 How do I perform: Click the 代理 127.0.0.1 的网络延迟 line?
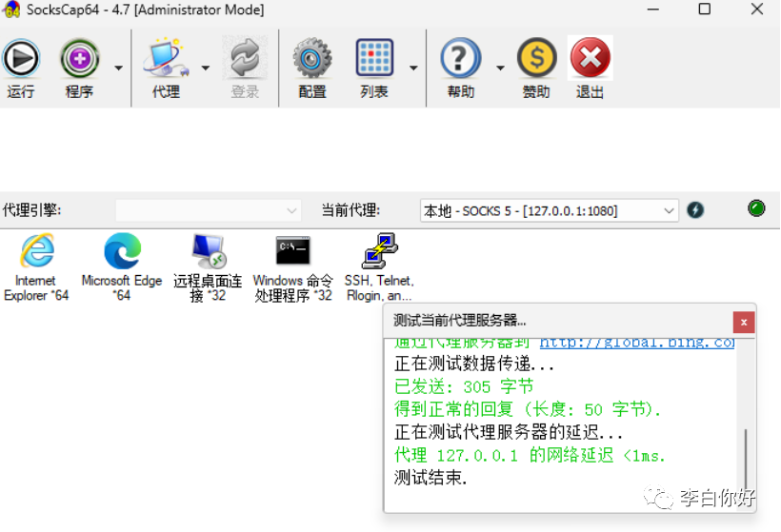(x=530, y=455)
